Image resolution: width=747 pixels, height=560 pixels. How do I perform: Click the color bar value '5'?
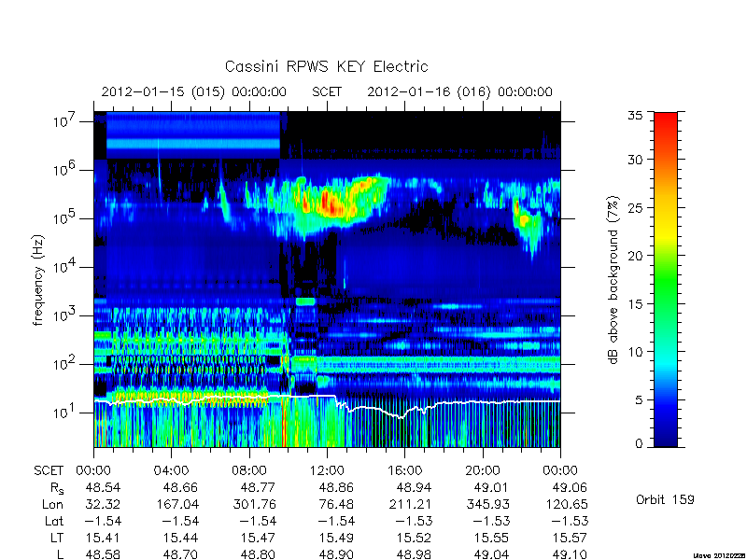click(639, 399)
